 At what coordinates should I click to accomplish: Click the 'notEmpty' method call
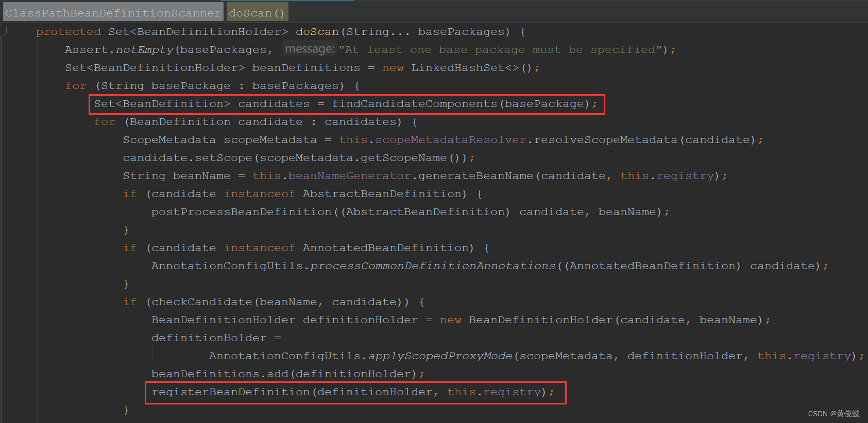145,50
